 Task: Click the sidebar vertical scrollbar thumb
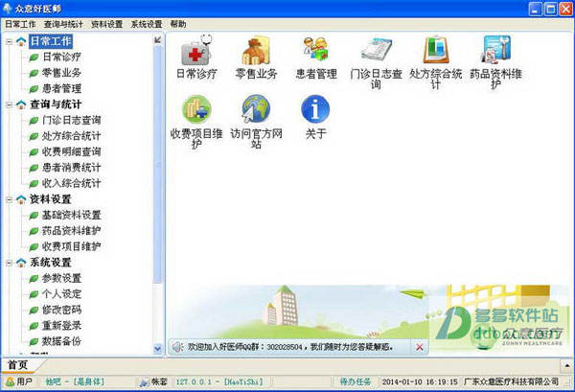click(x=158, y=164)
